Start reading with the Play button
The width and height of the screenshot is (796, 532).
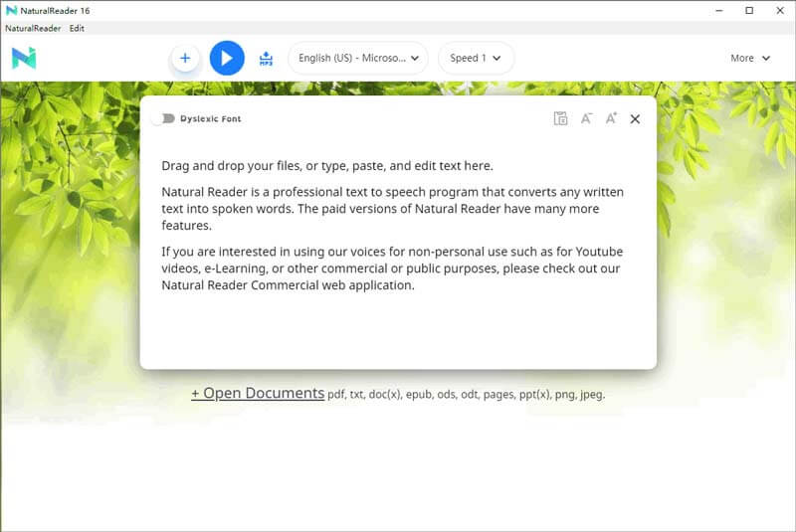point(227,59)
